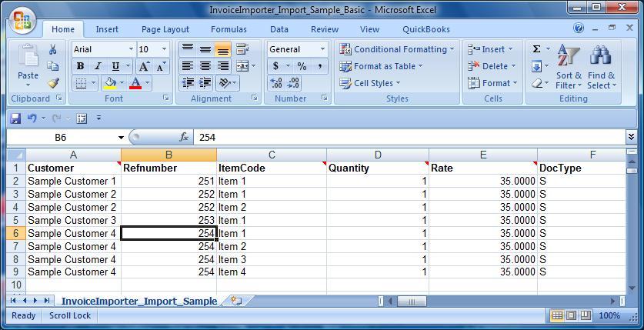Apply red Font Color
The height and width of the screenshot is (330, 644).
(x=135, y=83)
